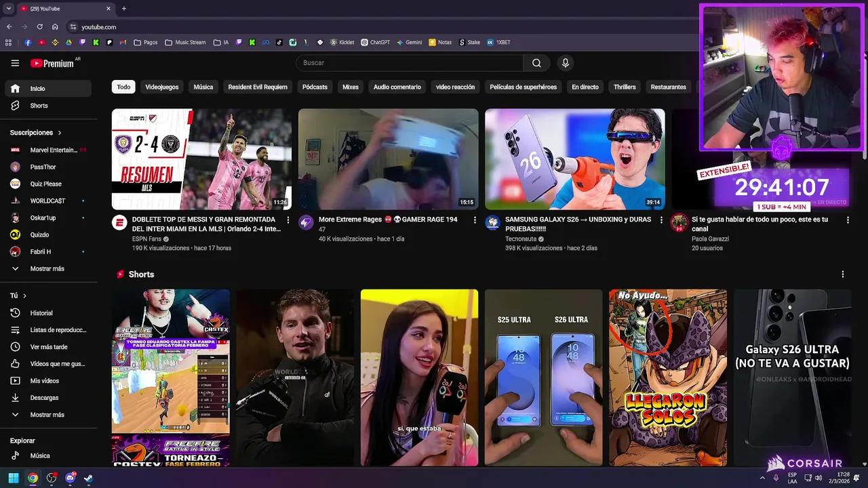Open the Kicklet bookmark
This screenshot has width=868, height=488.
pos(342,42)
